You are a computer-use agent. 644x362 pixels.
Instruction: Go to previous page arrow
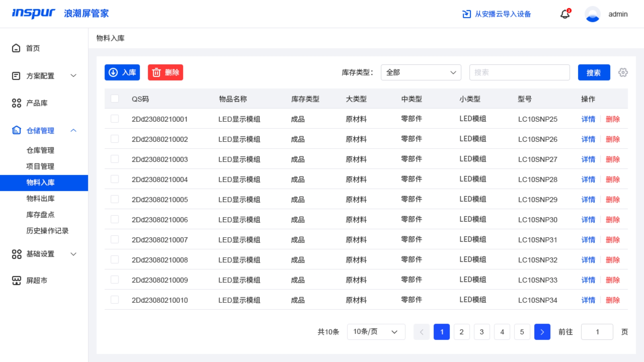422,332
